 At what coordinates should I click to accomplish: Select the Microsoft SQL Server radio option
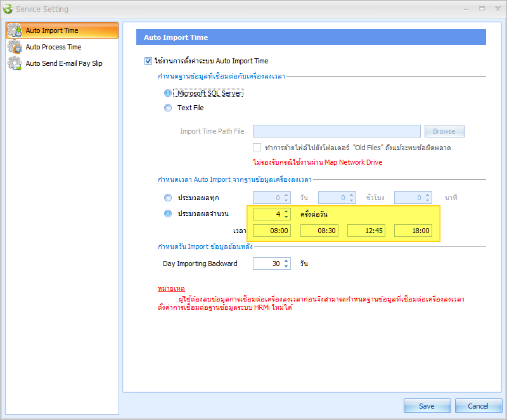click(168, 93)
